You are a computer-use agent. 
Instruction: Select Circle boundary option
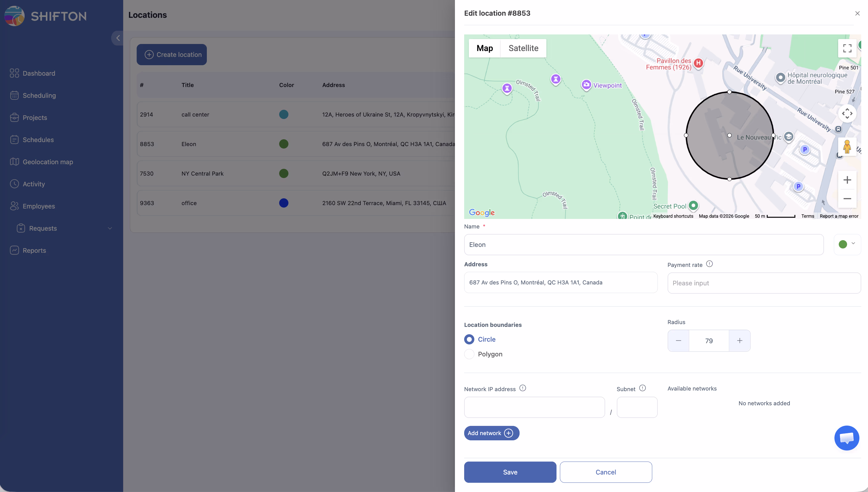click(x=469, y=339)
